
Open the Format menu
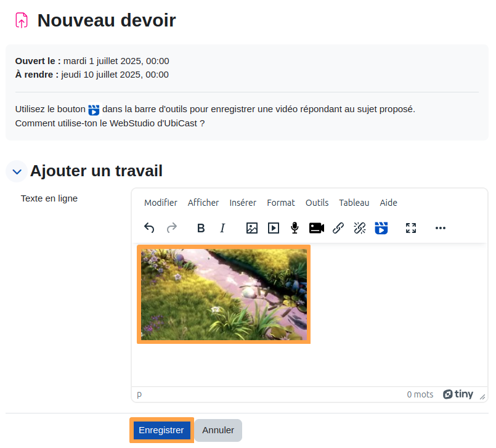[x=281, y=203]
